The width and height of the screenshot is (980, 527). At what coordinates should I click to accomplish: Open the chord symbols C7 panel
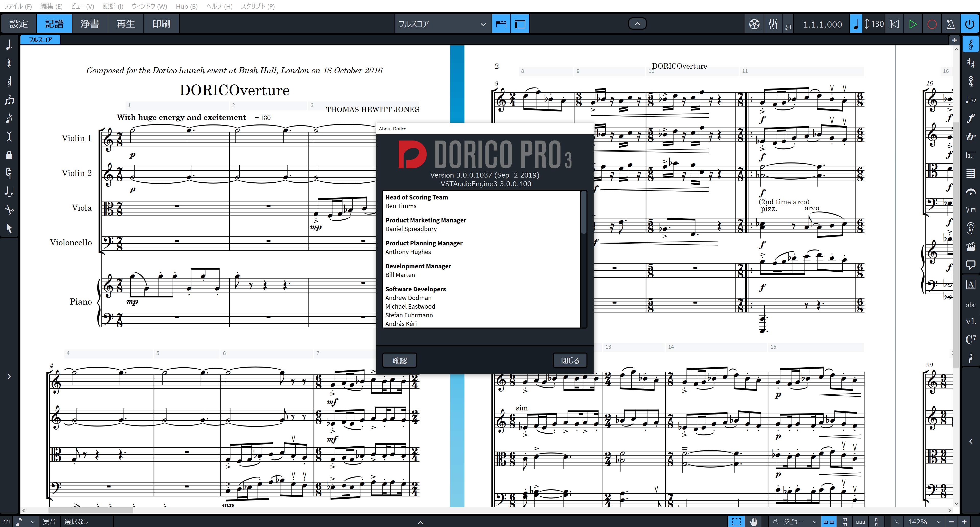pyautogui.click(x=971, y=339)
